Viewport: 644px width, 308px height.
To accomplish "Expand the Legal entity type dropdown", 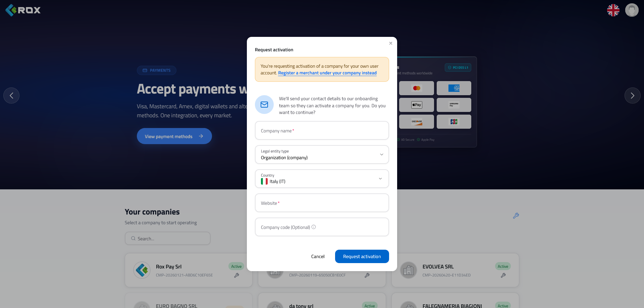I will (322, 155).
